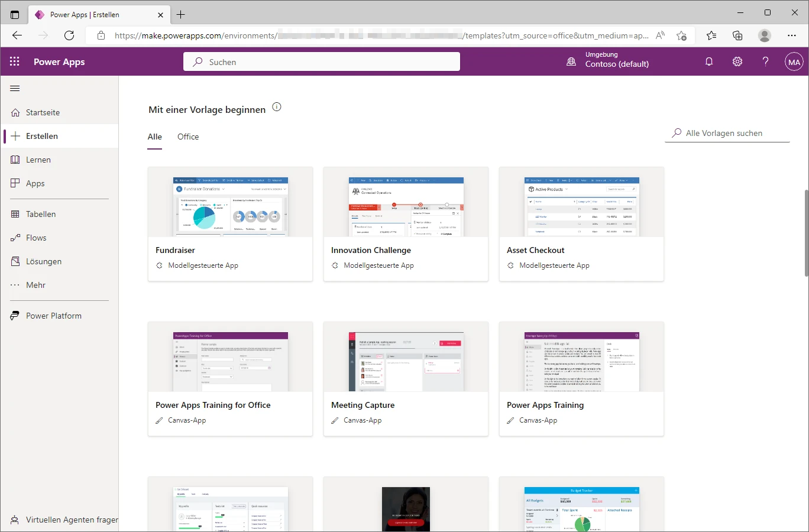
Task: Click the browser address bar URL
Action: [381, 35]
